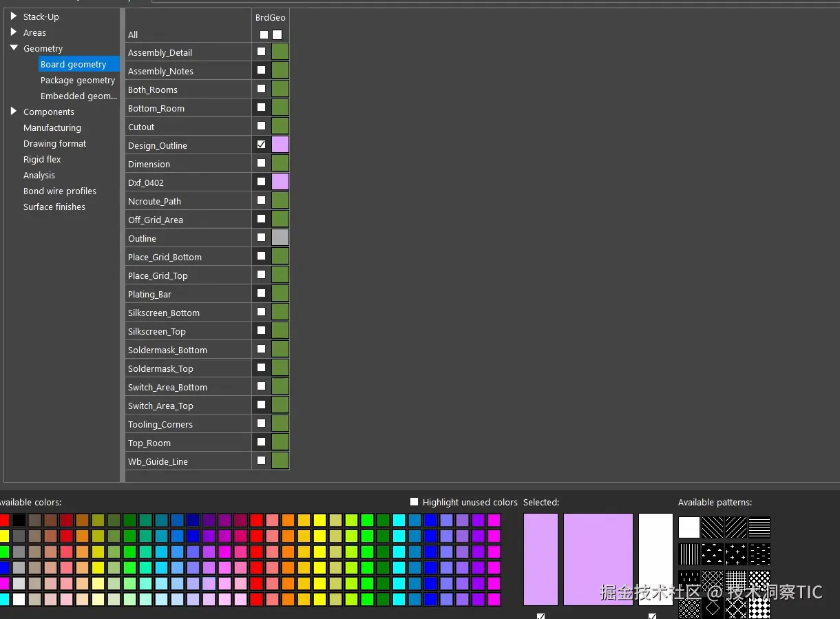
Task: Open the Analysis category
Action: click(39, 175)
